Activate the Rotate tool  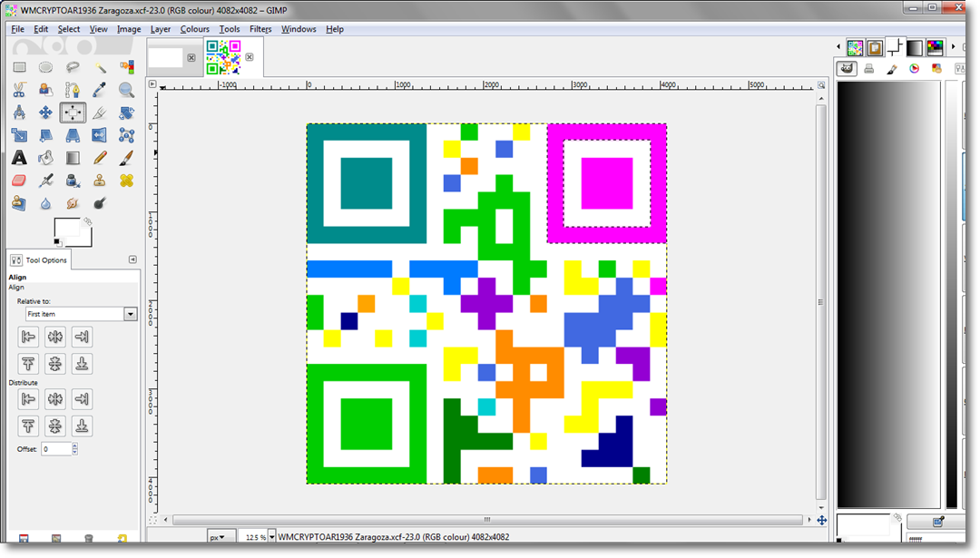point(126,113)
